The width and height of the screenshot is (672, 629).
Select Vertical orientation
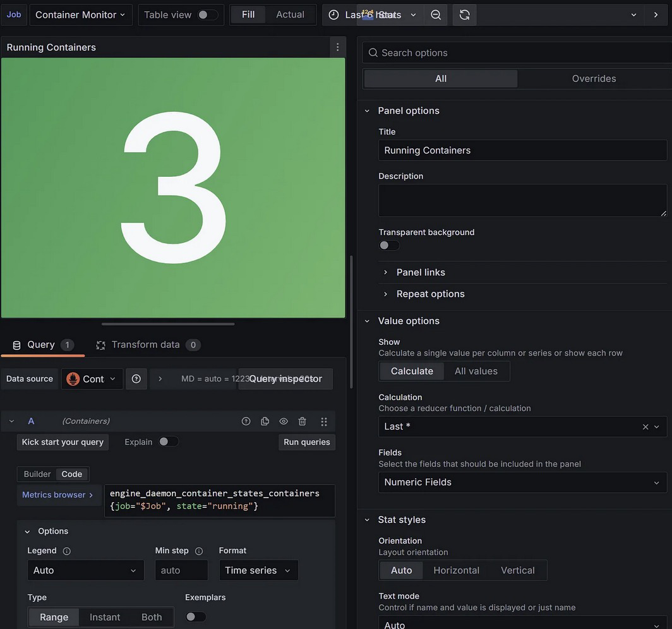coord(518,570)
